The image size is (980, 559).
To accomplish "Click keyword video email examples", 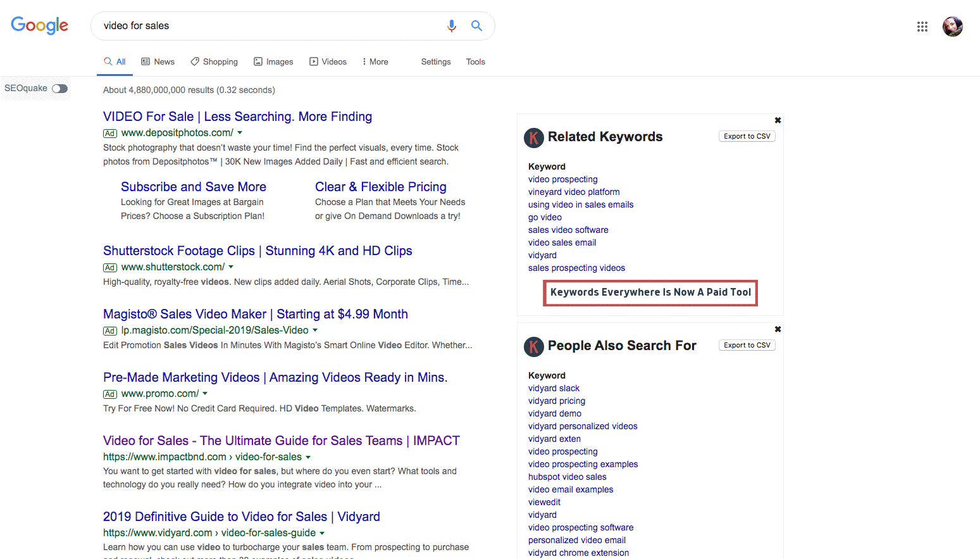I will click(x=571, y=489).
